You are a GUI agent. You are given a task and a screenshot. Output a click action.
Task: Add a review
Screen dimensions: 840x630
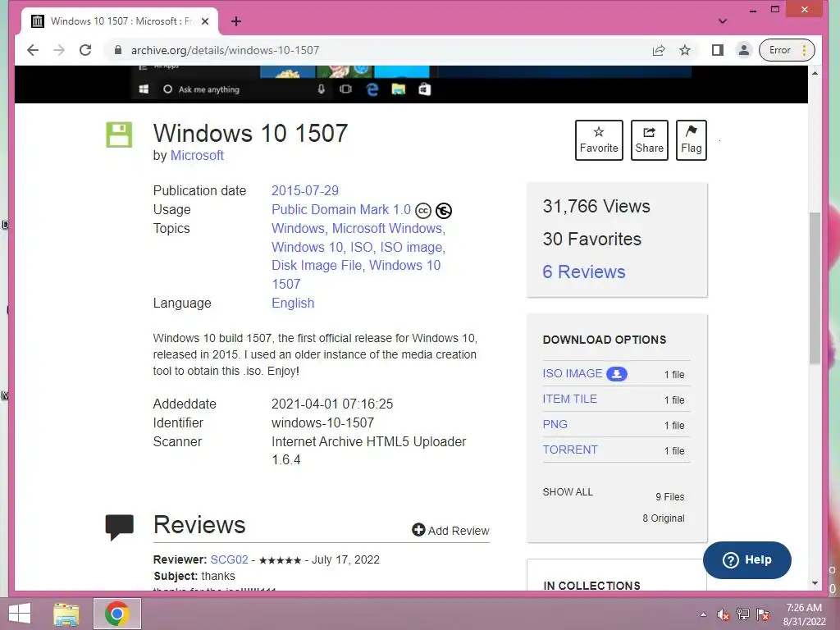click(x=450, y=531)
